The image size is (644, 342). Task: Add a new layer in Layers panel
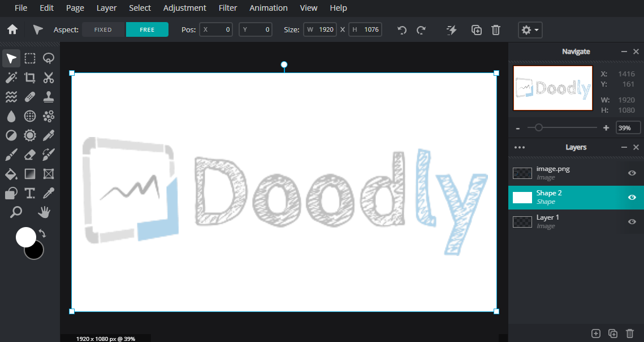(x=595, y=334)
